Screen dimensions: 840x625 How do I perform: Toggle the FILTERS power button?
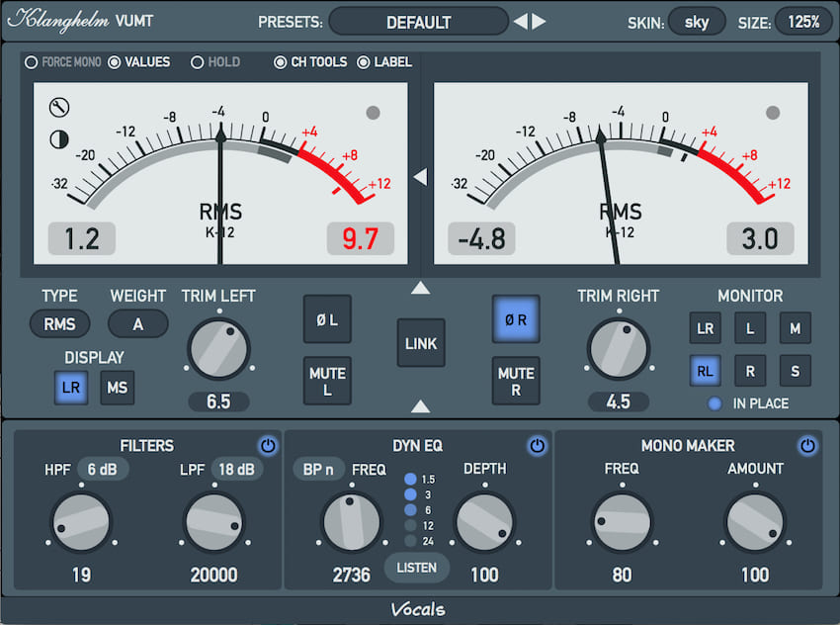(x=268, y=446)
